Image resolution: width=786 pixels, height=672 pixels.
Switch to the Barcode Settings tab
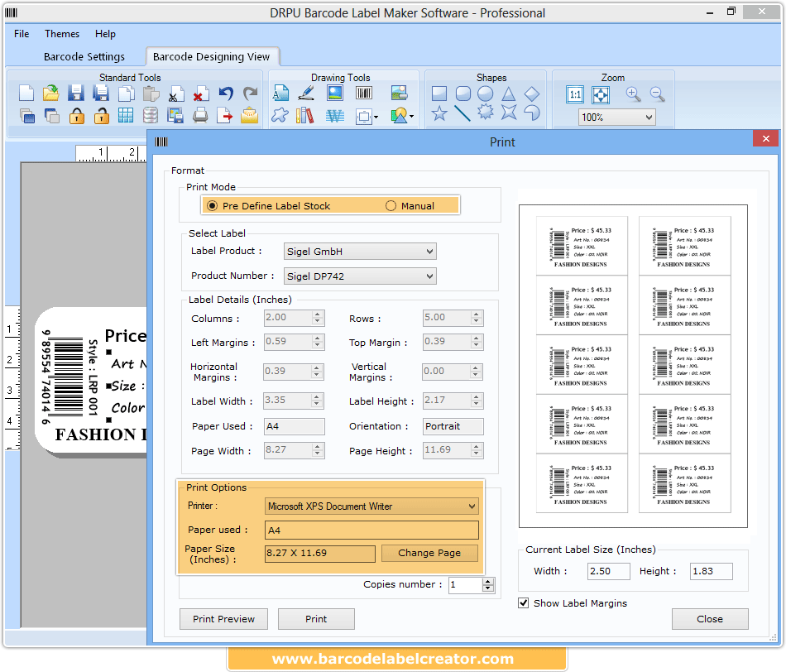point(84,56)
